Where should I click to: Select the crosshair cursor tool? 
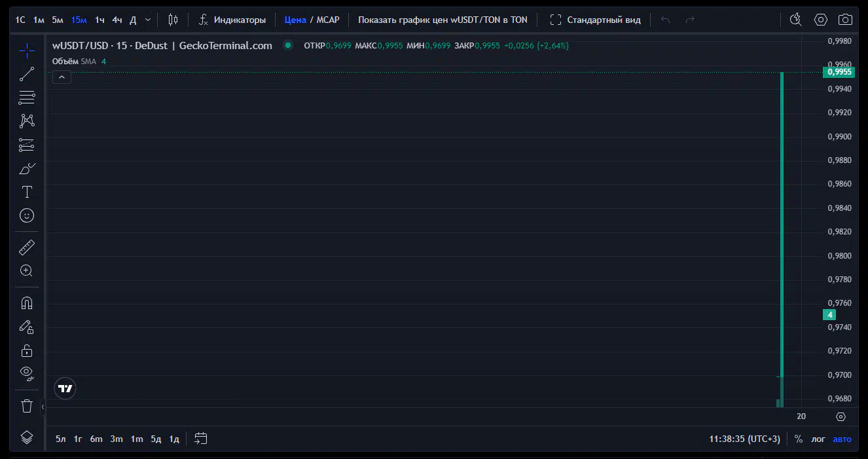pyautogui.click(x=27, y=50)
